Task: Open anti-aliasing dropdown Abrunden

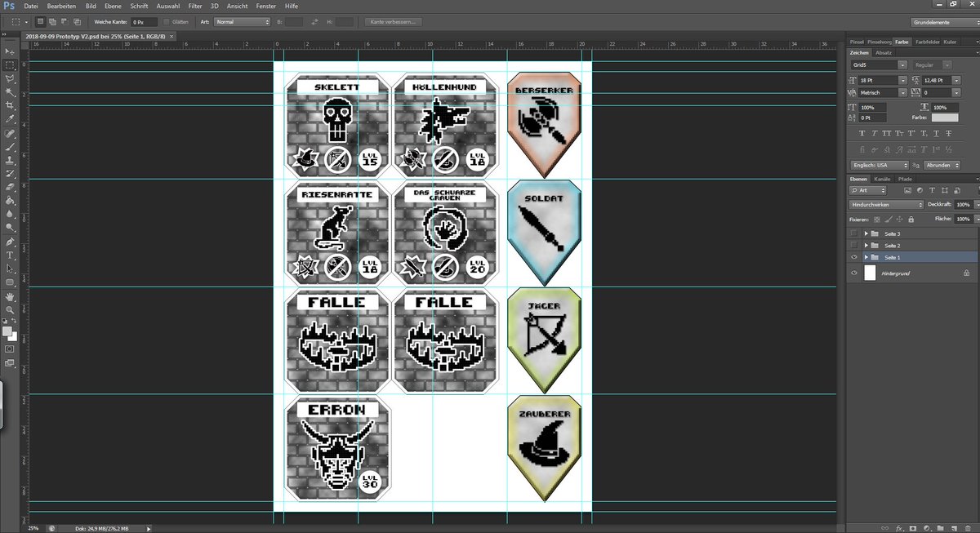Action: click(942, 165)
